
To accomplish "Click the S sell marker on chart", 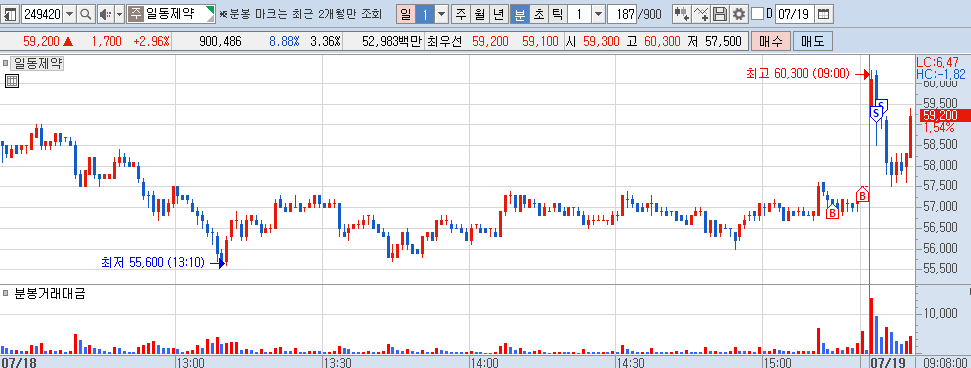I will (x=876, y=113).
